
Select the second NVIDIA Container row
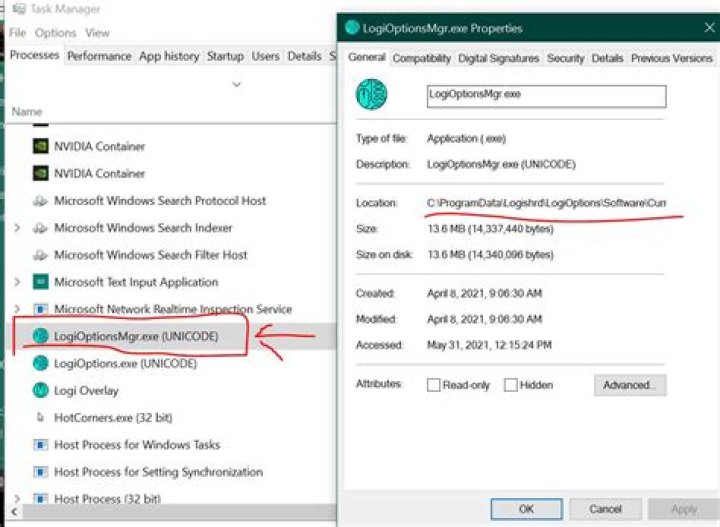tap(172, 174)
